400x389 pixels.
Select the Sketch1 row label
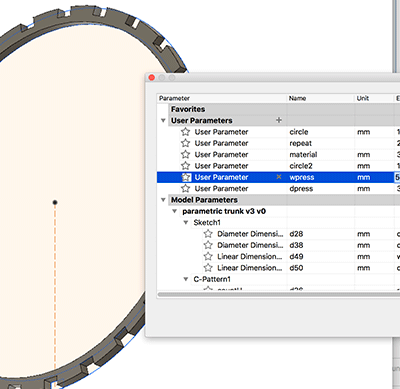point(207,222)
